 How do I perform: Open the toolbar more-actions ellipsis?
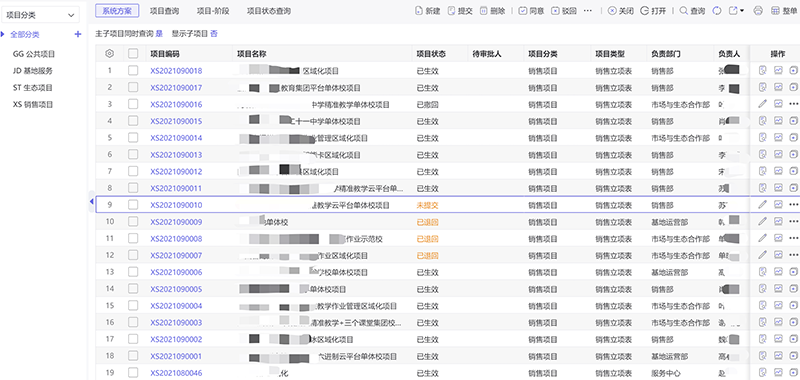pos(588,11)
